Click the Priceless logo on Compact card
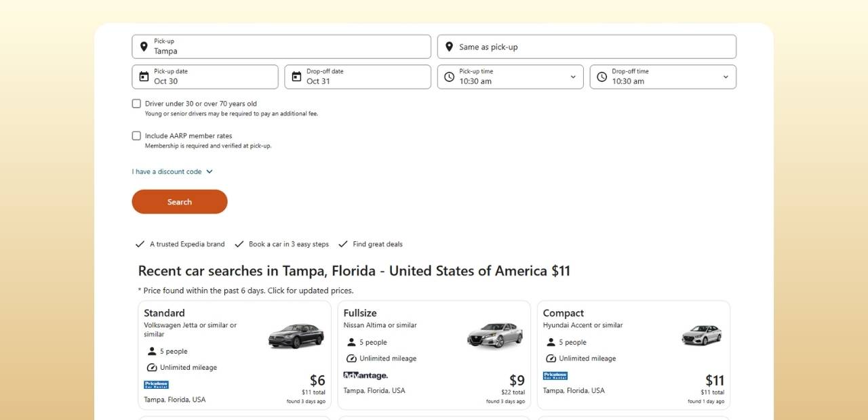The image size is (868, 420). point(555,375)
